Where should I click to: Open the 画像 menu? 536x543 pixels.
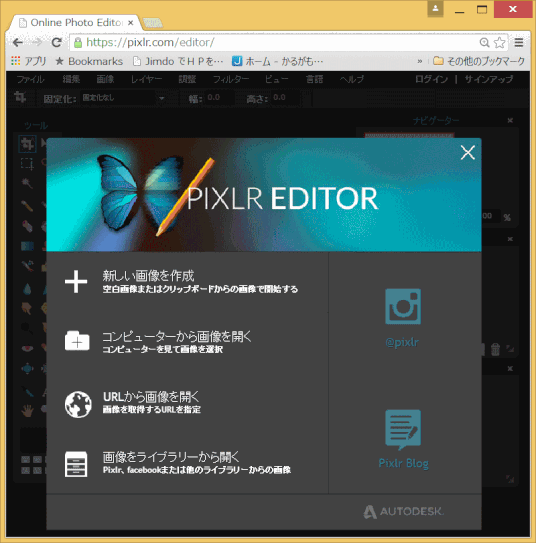(x=105, y=79)
